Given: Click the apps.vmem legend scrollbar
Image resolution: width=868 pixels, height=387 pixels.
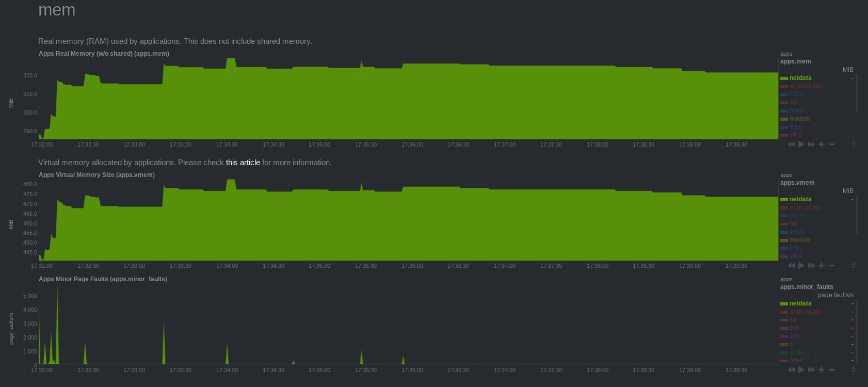Looking at the screenshot, I should point(857,215).
